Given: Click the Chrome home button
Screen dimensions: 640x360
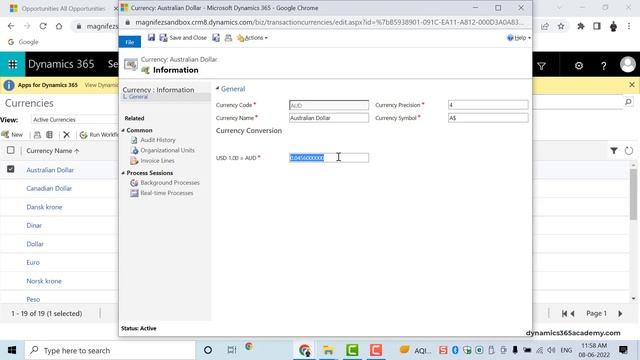Looking at the screenshot, I should coord(59,26).
